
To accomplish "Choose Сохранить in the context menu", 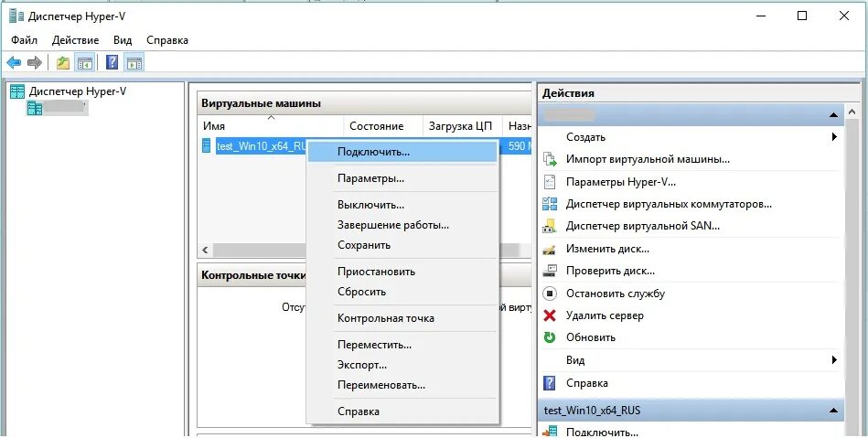I will 402,245.
